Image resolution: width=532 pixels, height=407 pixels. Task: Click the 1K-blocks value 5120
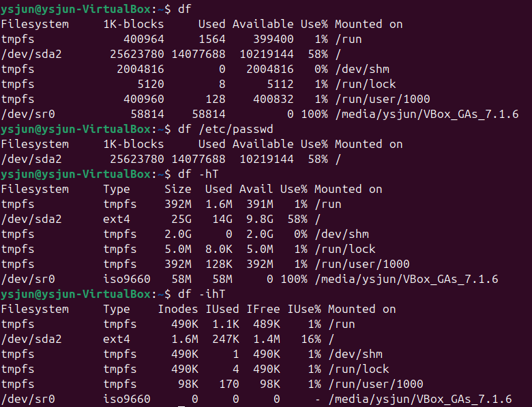click(151, 84)
